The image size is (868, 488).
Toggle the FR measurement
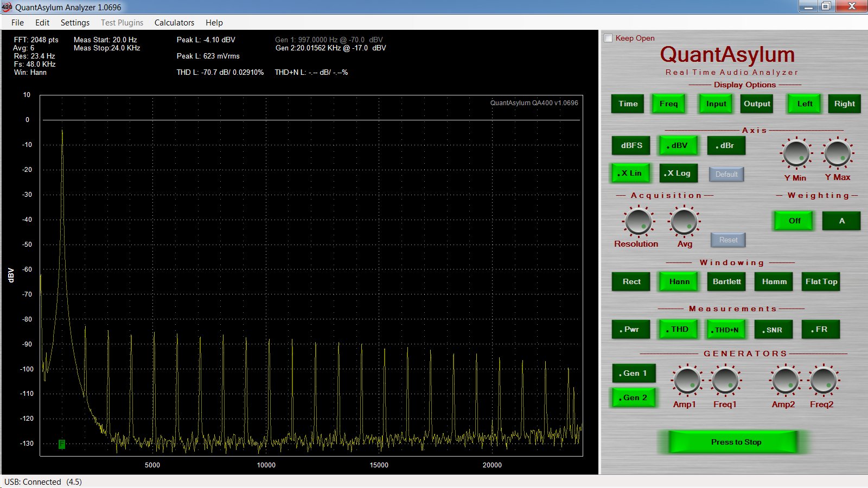(x=821, y=329)
